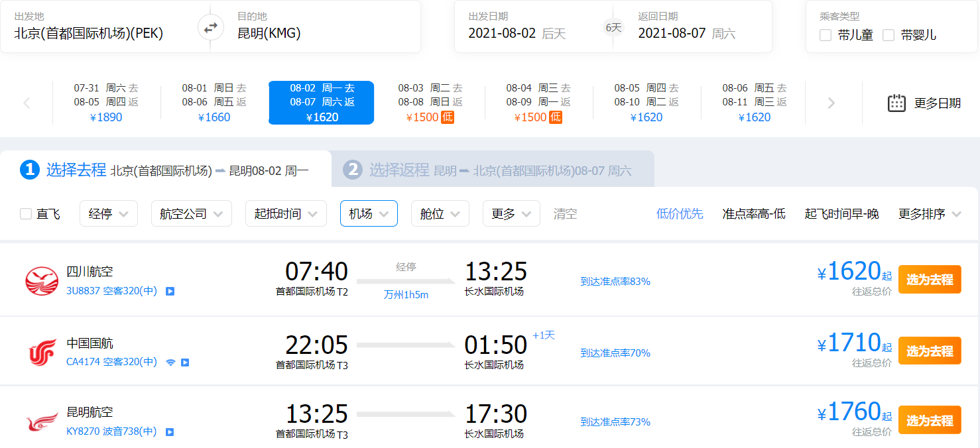Choose Air China ¥1710 选为去程 button
980x448 pixels.
pyautogui.click(x=930, y=351)
